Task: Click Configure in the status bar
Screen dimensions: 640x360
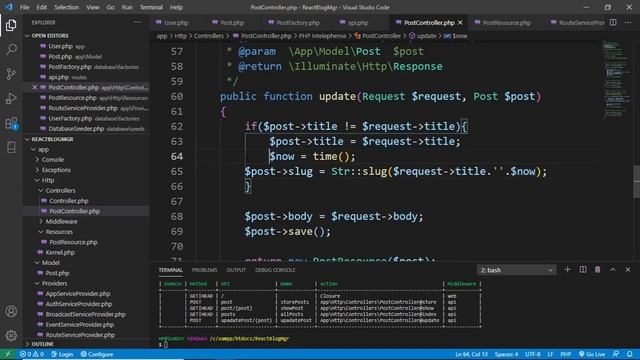Action: pos(97,354)
